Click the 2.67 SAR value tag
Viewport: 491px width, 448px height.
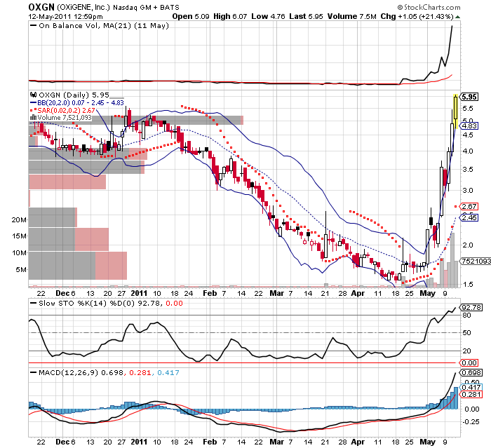point(469,206)
